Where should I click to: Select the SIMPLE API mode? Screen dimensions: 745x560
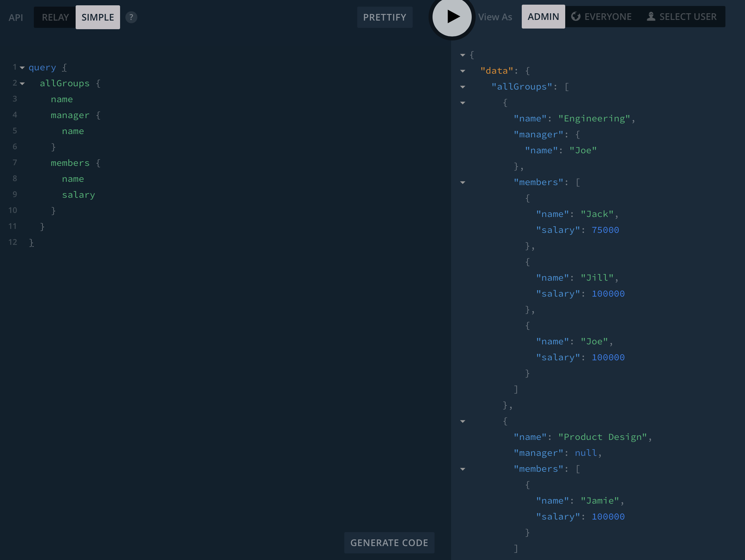(x=98, y=17)
